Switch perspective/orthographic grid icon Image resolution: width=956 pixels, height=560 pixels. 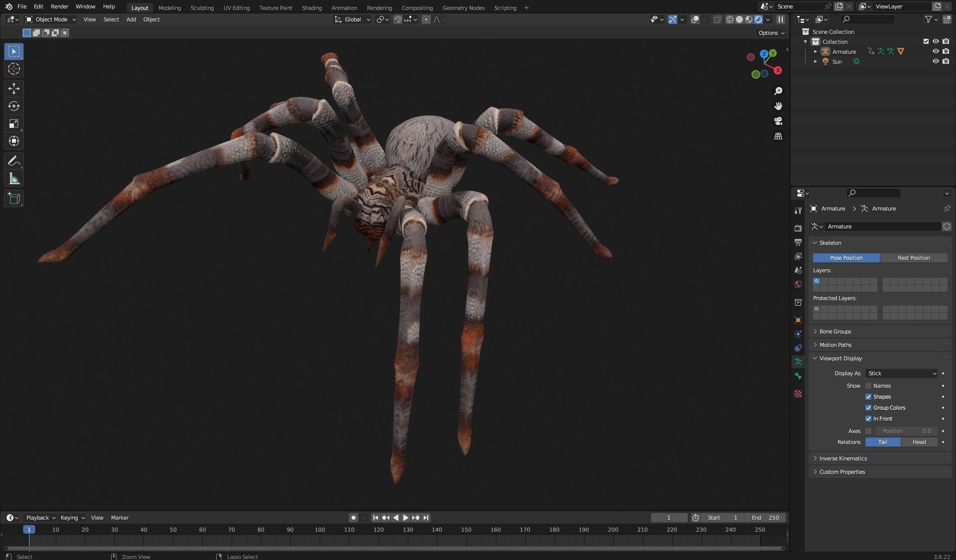pyautogui.click(x=778, y=136)
